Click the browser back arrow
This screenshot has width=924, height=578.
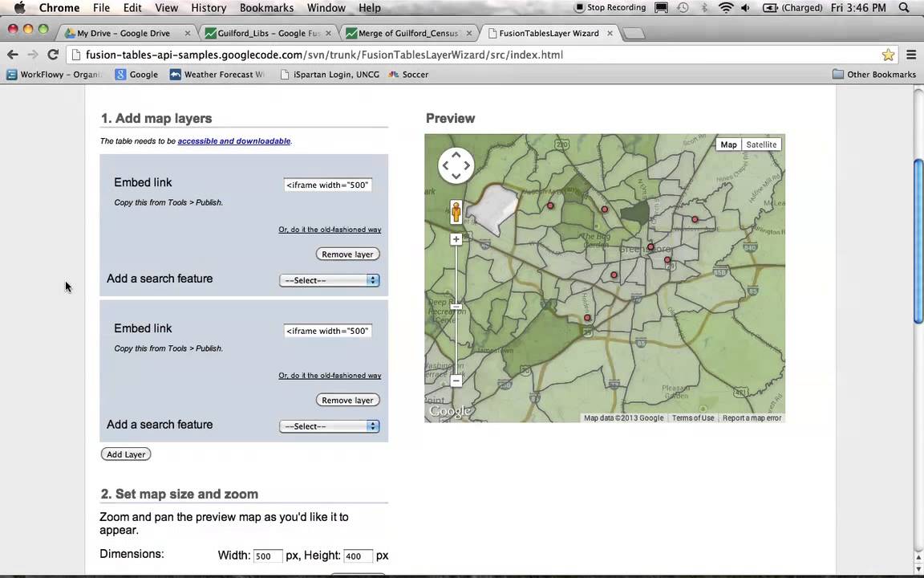12,55
